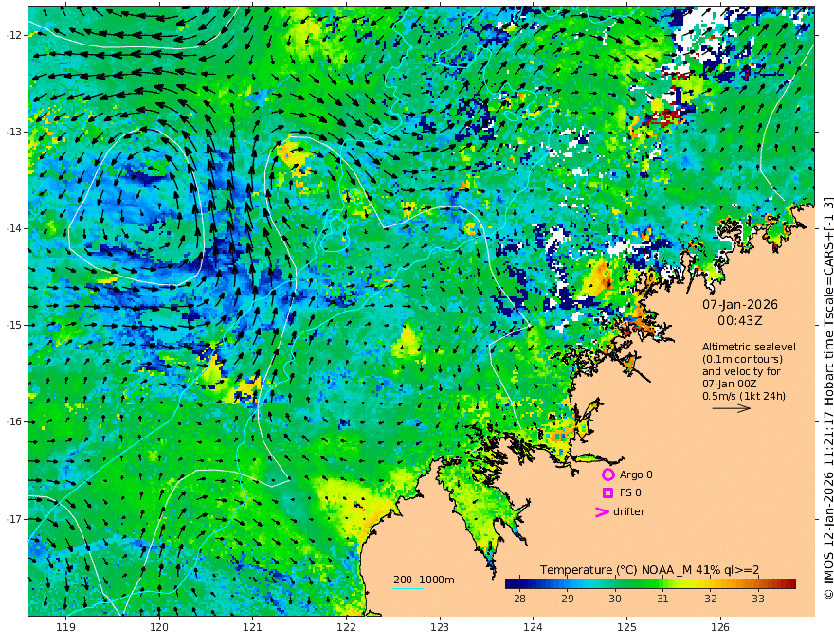The image size is (834, 644).
Task: Click the 'Argo 0' legend label
Action: point(636,474)
